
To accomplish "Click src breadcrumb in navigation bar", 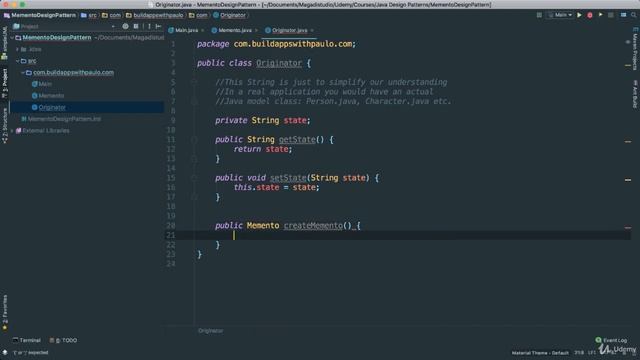I will point(93,15).
